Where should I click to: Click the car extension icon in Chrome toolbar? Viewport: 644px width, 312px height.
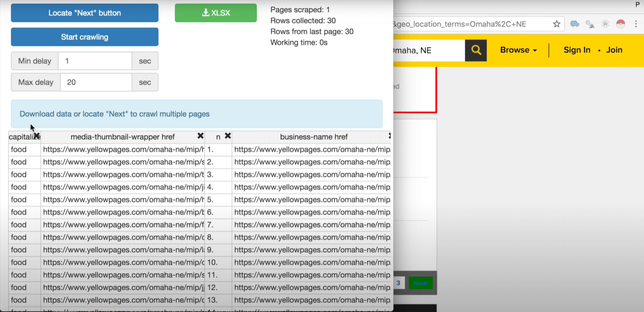tap(575, 24)
